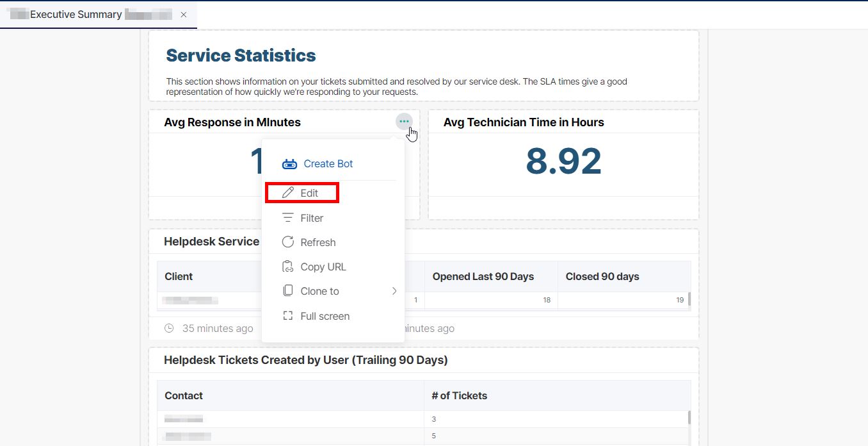
Task: Select the Filter lines icon in the menu
Action: (x=288, y=218)
